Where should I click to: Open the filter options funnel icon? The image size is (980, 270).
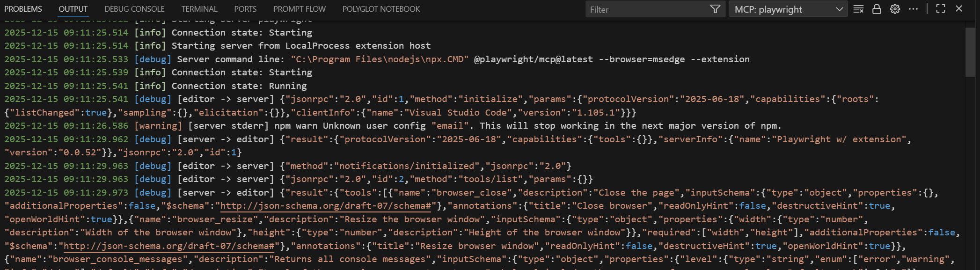coord(715,9)
